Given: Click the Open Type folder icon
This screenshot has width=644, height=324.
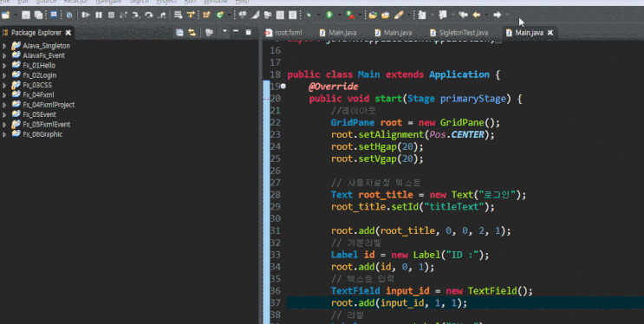Looking at the screenshot, I should point(373,16).
